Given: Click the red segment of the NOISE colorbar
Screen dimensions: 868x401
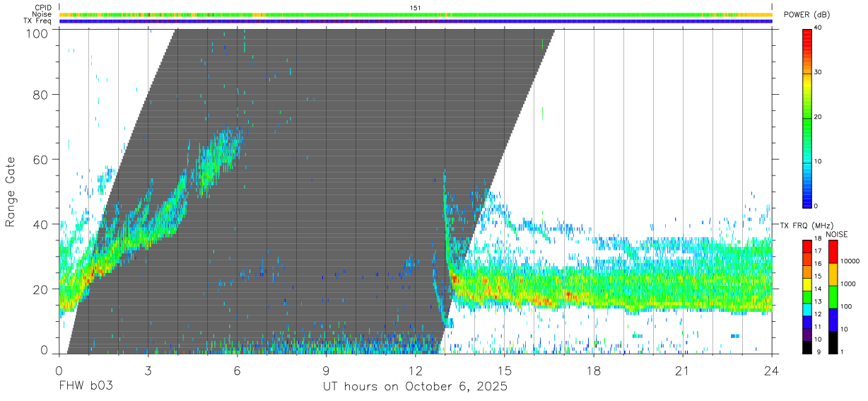Looking at the screenshot, I should click(833, 252).
